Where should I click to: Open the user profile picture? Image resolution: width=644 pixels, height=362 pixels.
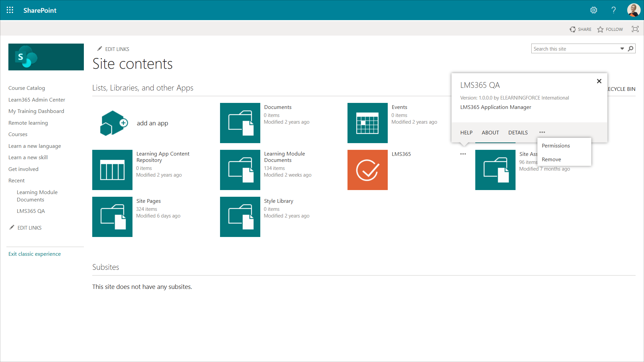click(633, 10)
